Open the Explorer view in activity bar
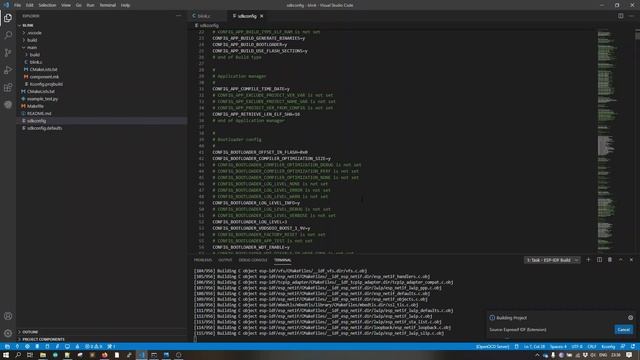This screenshot has width=640, height=360. coord(8,18)
